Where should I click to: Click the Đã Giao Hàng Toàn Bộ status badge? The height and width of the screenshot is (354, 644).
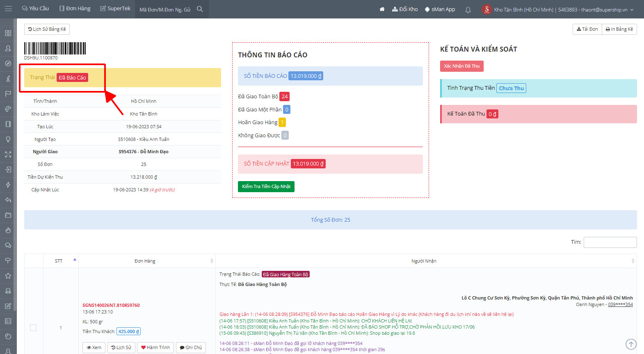coord(285,275)
